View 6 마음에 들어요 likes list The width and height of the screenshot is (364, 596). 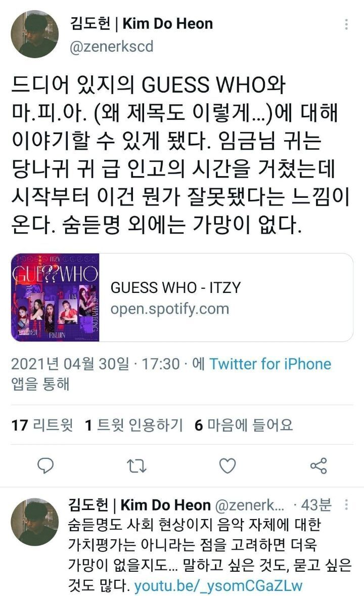[244, 425]
